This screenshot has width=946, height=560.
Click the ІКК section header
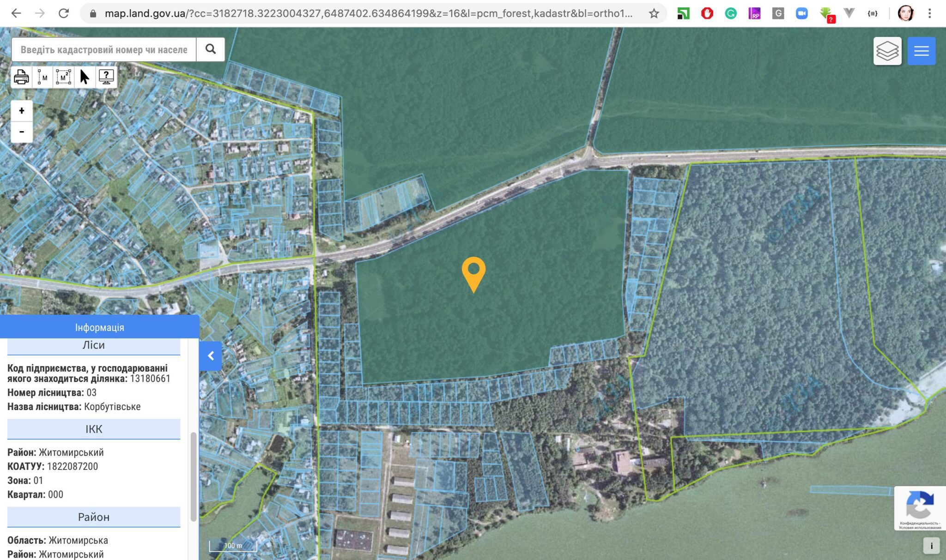tap(94, 429)
